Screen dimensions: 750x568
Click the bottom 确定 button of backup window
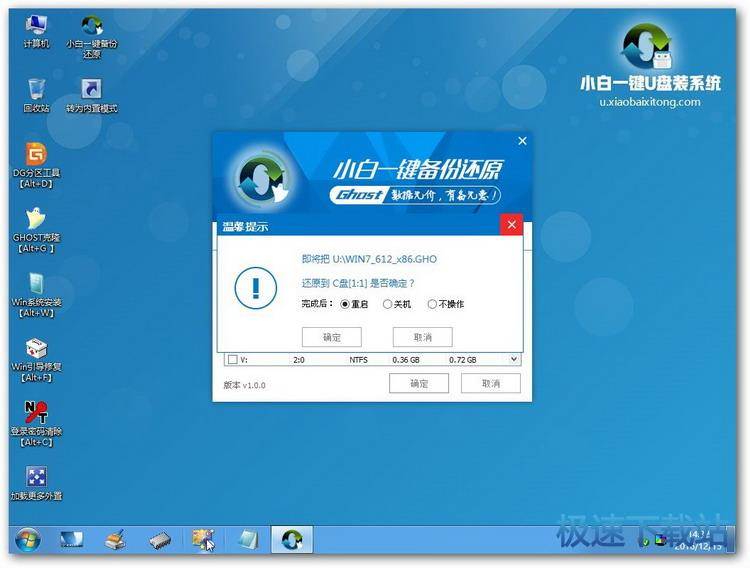[x=419, y=383]
